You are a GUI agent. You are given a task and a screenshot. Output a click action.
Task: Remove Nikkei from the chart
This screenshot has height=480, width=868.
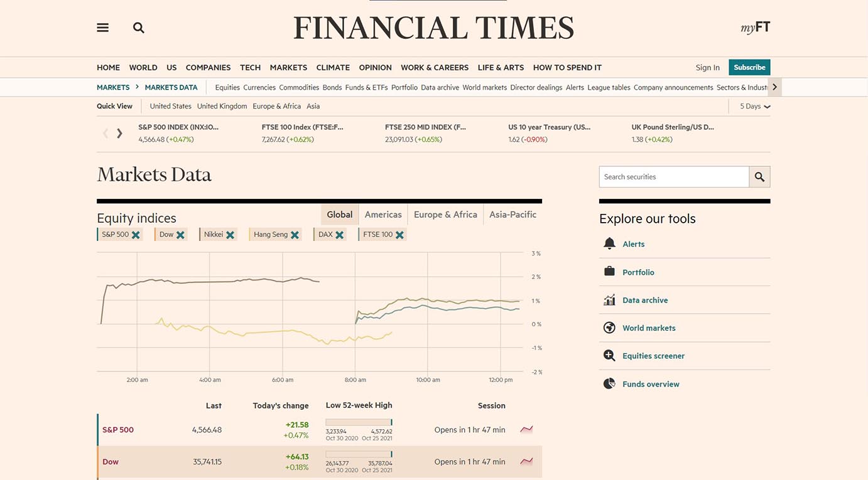[230, 235]
